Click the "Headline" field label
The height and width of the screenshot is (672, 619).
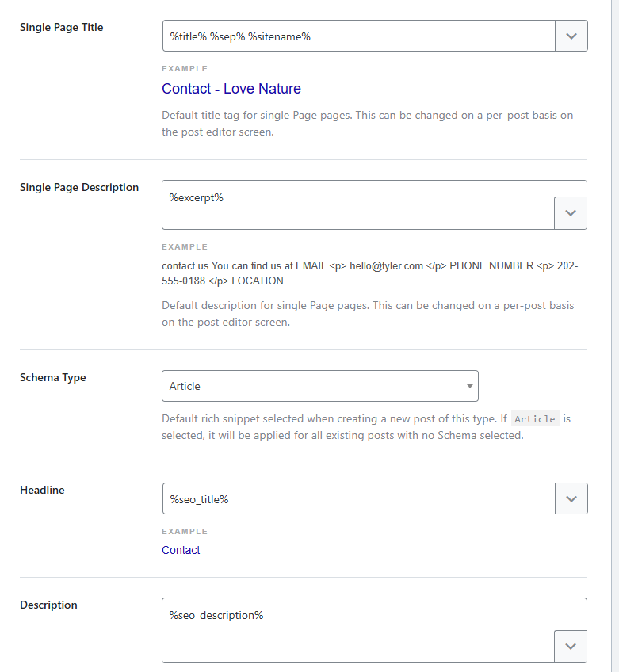42,490
